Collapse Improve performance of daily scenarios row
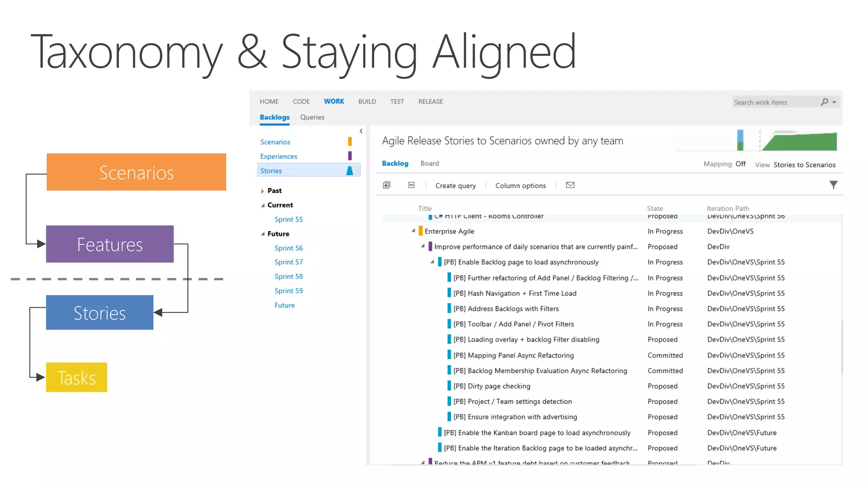 [x=423, y=246]
